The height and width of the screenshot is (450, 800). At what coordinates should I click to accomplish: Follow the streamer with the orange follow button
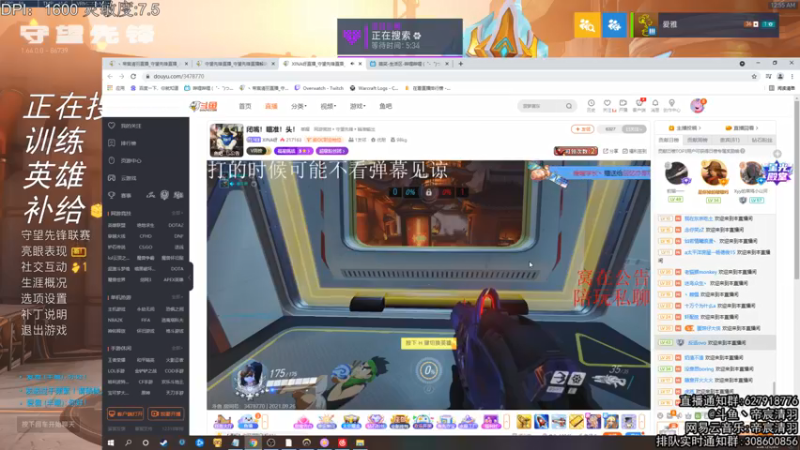(583, 129)
